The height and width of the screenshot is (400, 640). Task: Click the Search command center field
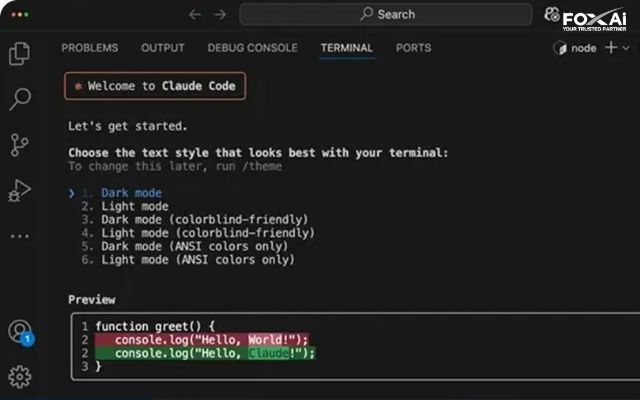pos(386,14)
